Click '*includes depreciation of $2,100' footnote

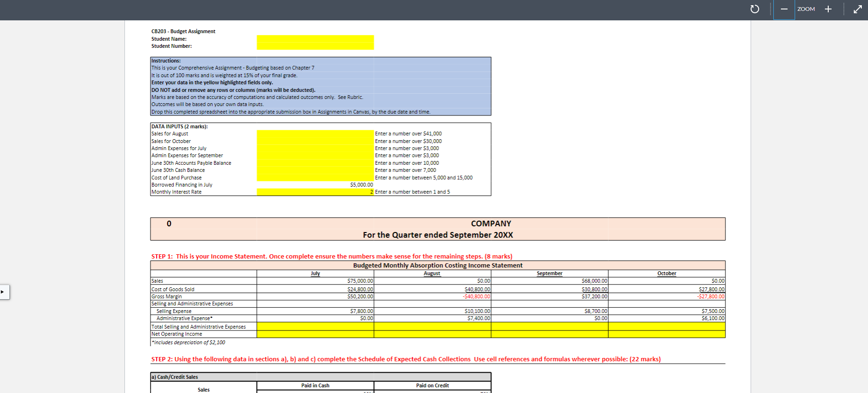[x=188, y=342]
